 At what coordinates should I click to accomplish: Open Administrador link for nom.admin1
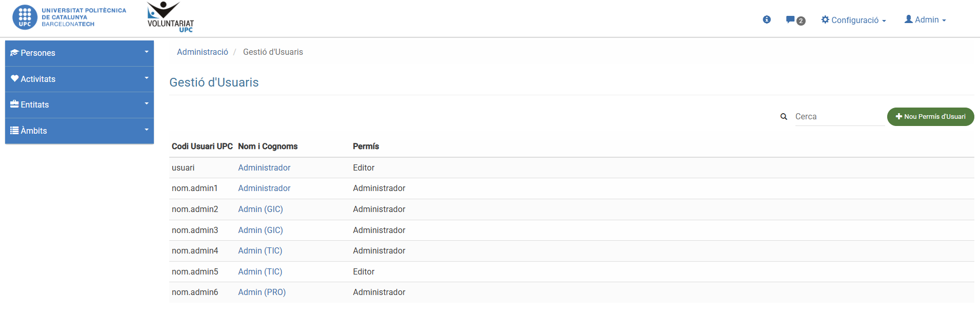click(264, 188)
